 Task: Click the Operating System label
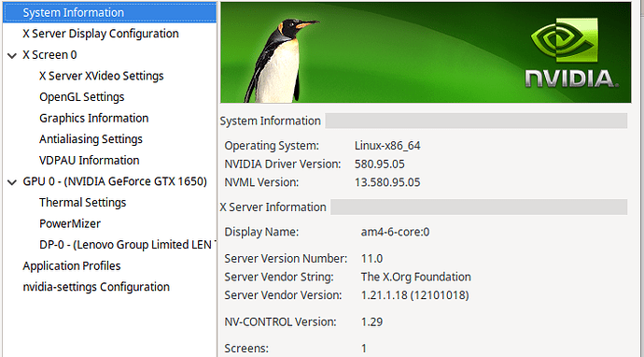click(272, 146)
